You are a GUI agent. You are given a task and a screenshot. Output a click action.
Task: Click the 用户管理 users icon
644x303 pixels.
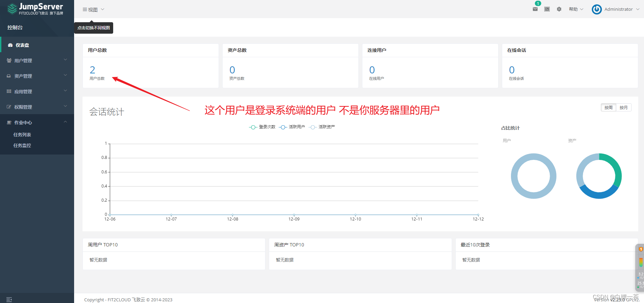coord(9,61)
